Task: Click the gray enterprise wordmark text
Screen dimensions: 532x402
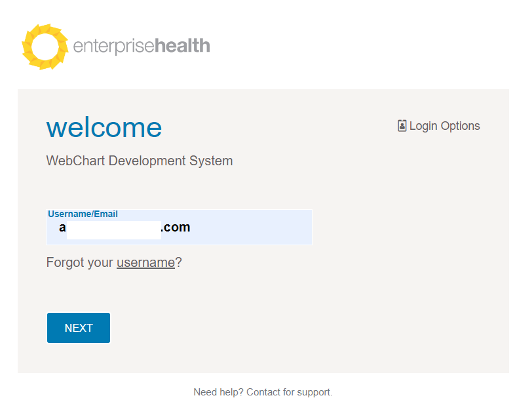Action: [114, 47]
